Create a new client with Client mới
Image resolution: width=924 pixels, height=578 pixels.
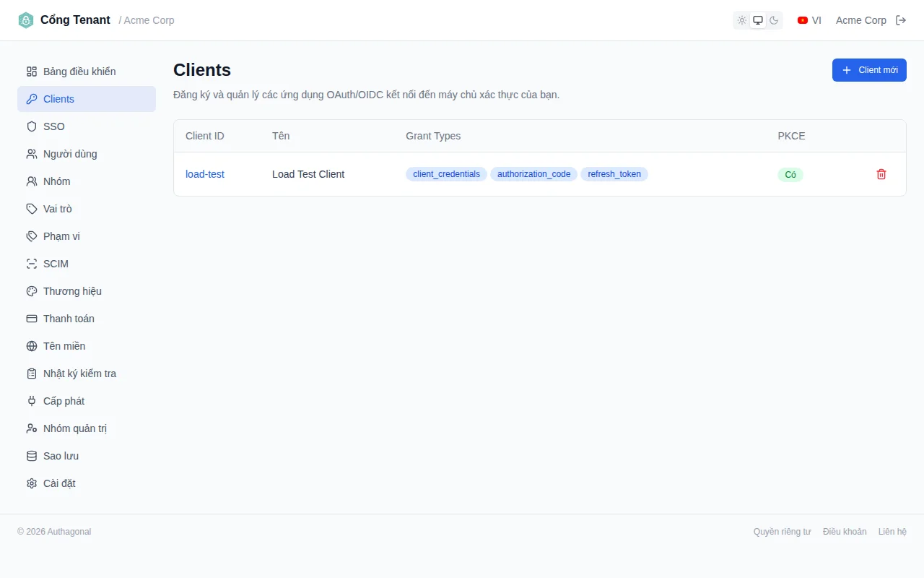point(869,70)
